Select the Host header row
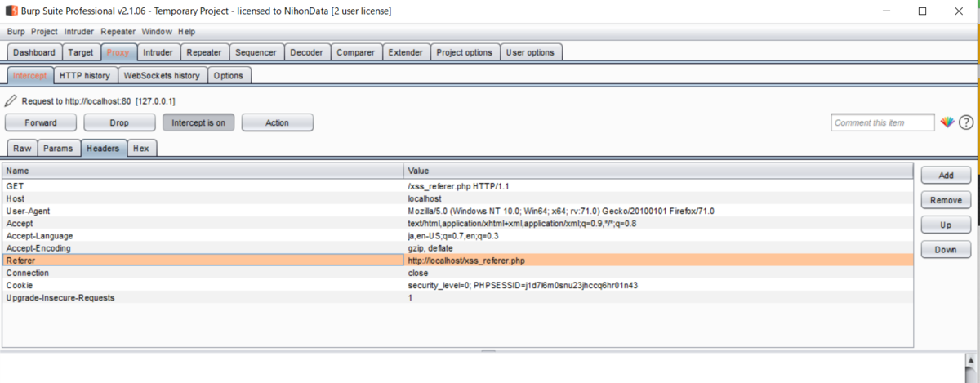The height and width of the screenshot is (383, 980). 457,198
